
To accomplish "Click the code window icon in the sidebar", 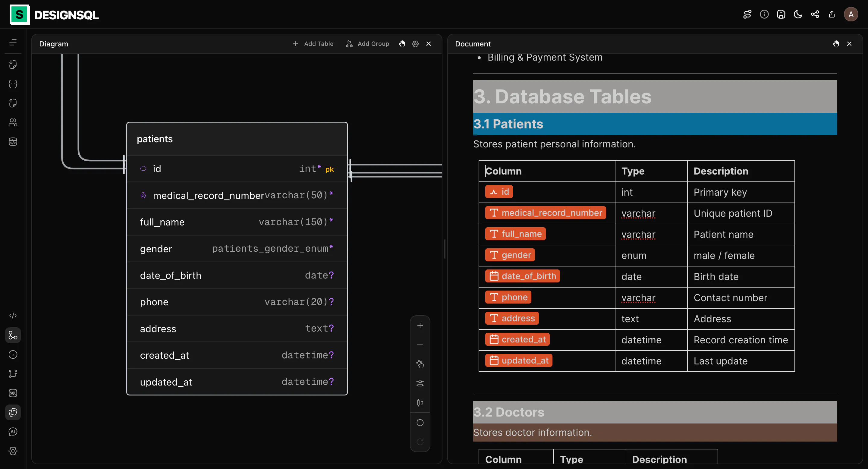I will click(x=13, y=142).
